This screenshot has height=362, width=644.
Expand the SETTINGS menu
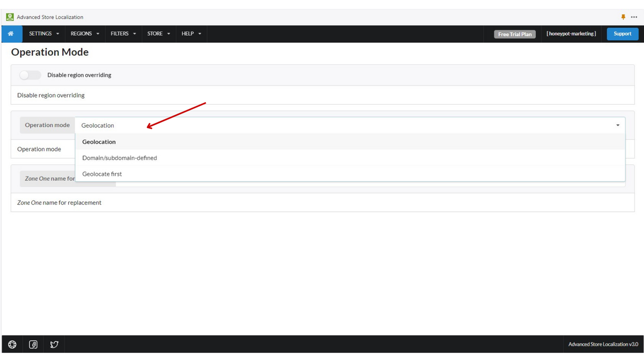[44, 34]
